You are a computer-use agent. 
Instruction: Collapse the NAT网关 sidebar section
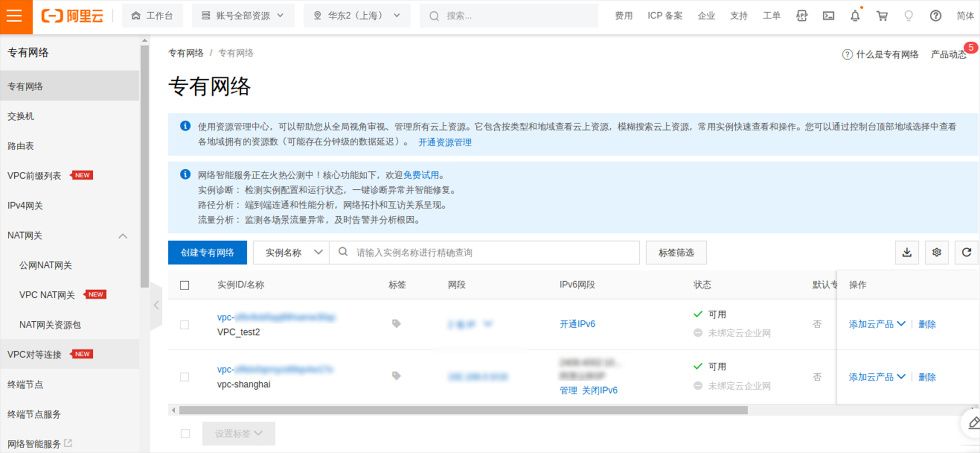coord(123,236)
